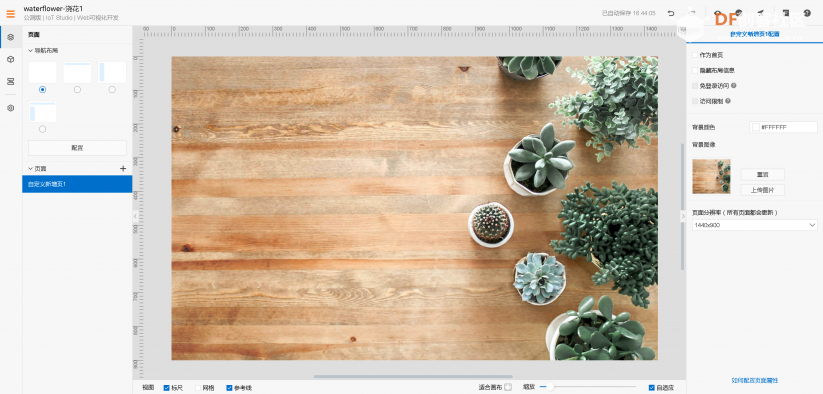Screen dimensions: 823x394
Task: Toggle the 标尺 ruler checkbox
Action: point(166,388)
